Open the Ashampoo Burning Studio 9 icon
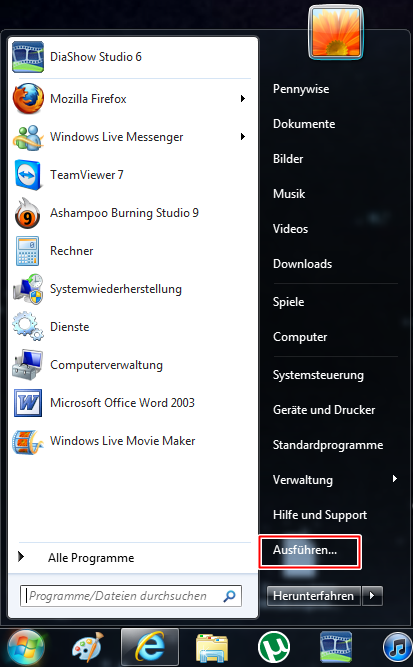This screenshot has width=413, height=667. pyautogui.click(x=28, y=213)
